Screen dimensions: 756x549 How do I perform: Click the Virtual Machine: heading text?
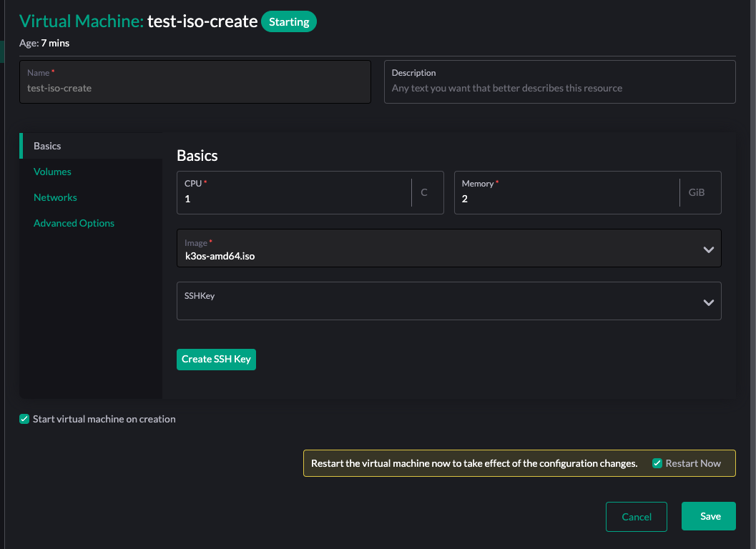coord(82,21)
